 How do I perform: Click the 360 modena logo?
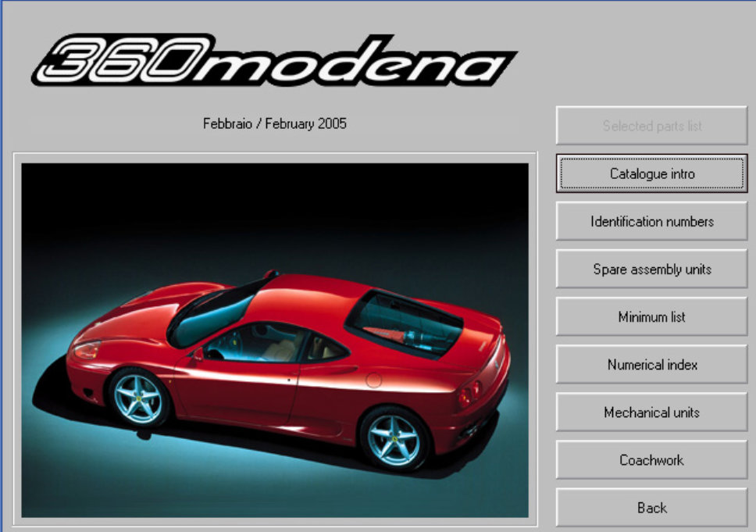click(x=273, y=61)
